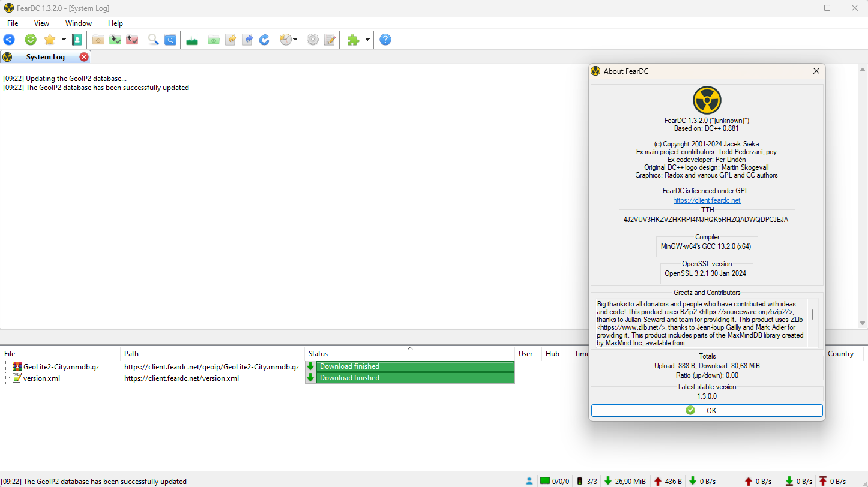Click the 26,90 MiB downloaded status entry

[x=625, y=481]
